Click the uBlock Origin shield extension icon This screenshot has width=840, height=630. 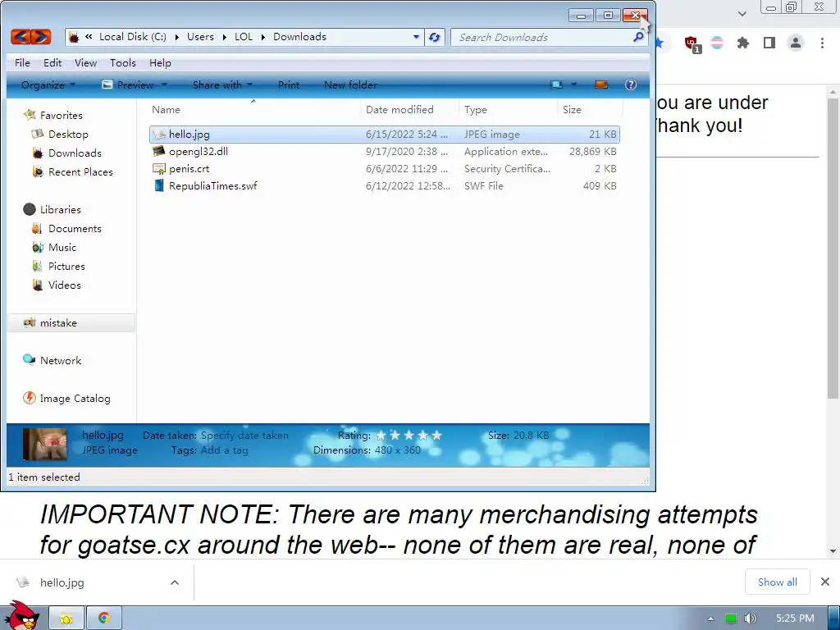click(692, 43)
